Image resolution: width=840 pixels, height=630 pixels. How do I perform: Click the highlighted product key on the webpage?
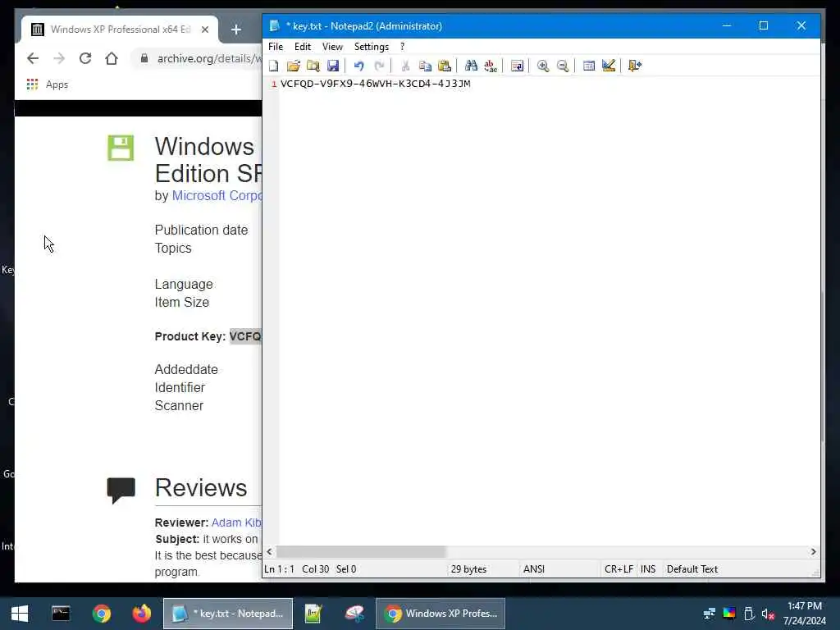click(x=245, y=336)
